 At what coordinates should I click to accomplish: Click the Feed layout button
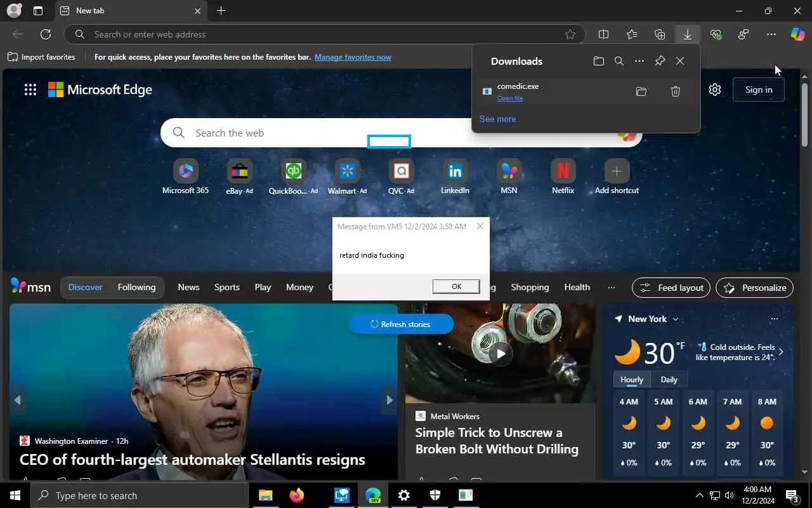671,288
